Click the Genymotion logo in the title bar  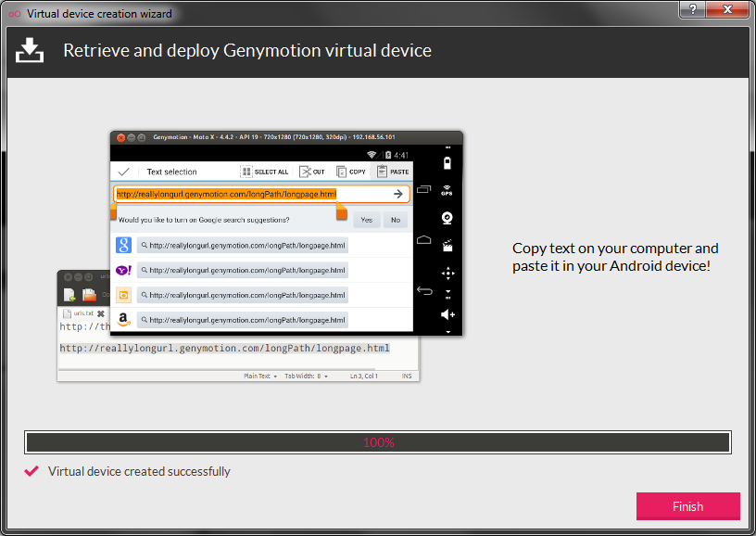pos(15,14)
